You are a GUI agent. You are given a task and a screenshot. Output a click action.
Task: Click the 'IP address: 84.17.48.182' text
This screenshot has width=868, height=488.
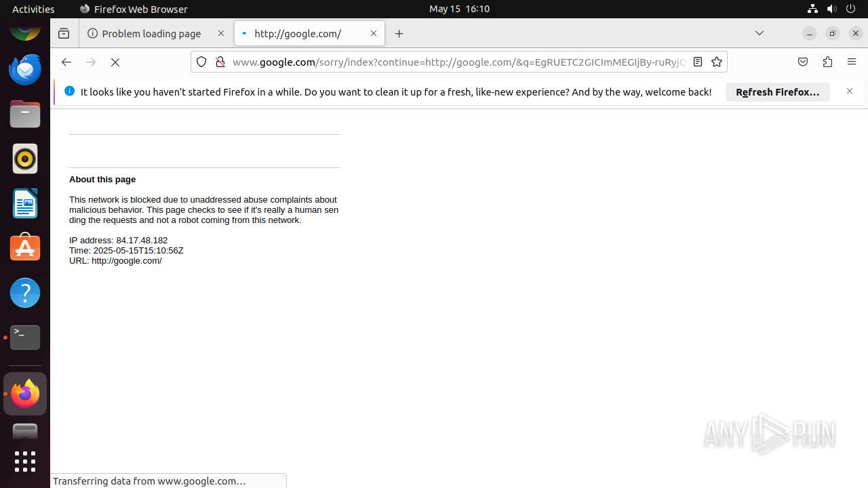click(x=118, y=241)
